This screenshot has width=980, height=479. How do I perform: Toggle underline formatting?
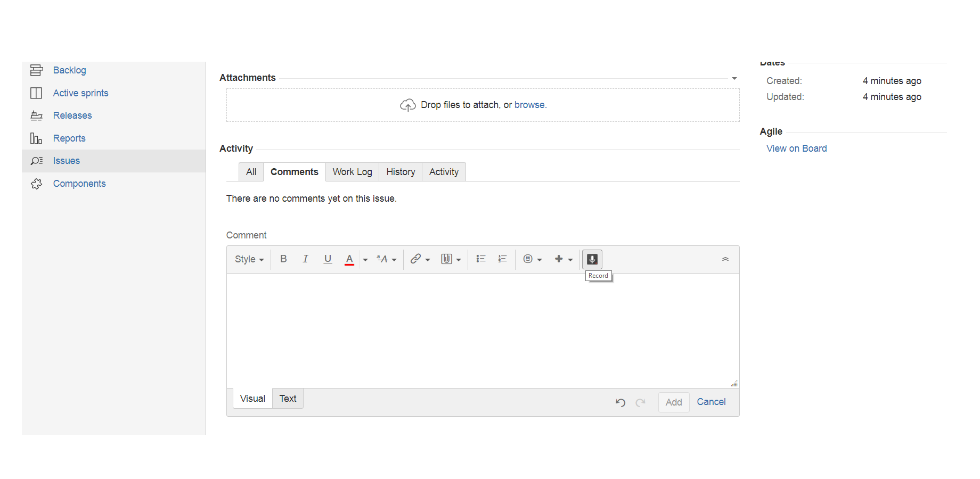click(x=328, y=259)
